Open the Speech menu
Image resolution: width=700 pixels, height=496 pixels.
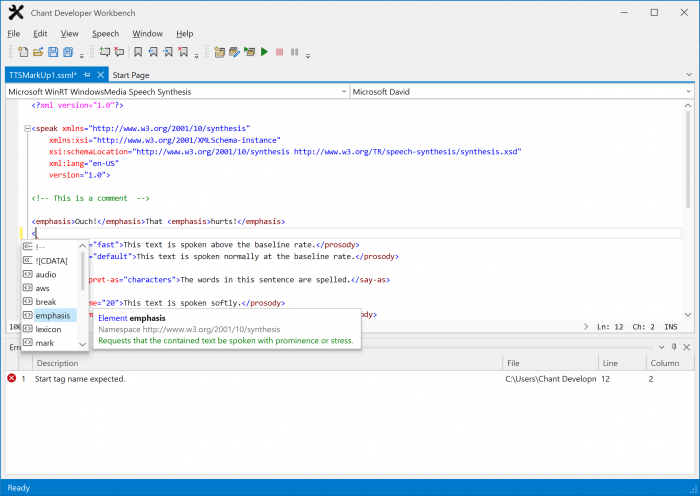pyautogui.click(x=105, y=33)
